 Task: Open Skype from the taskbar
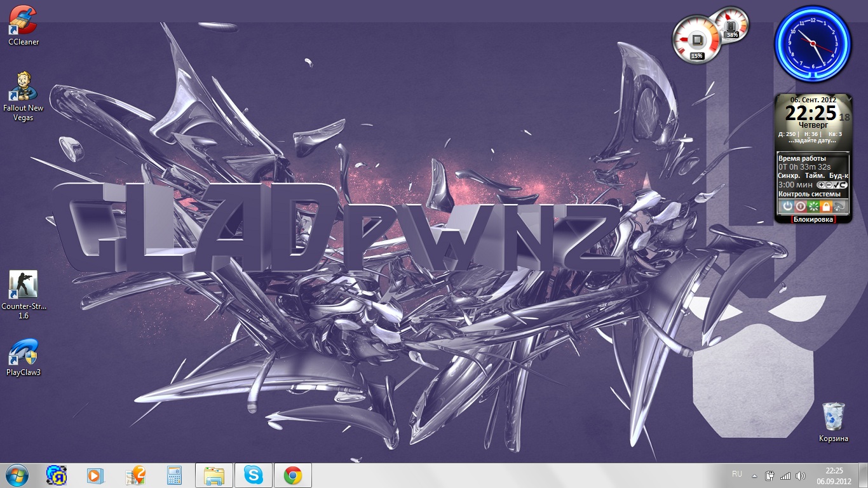[x=254, y=475]
